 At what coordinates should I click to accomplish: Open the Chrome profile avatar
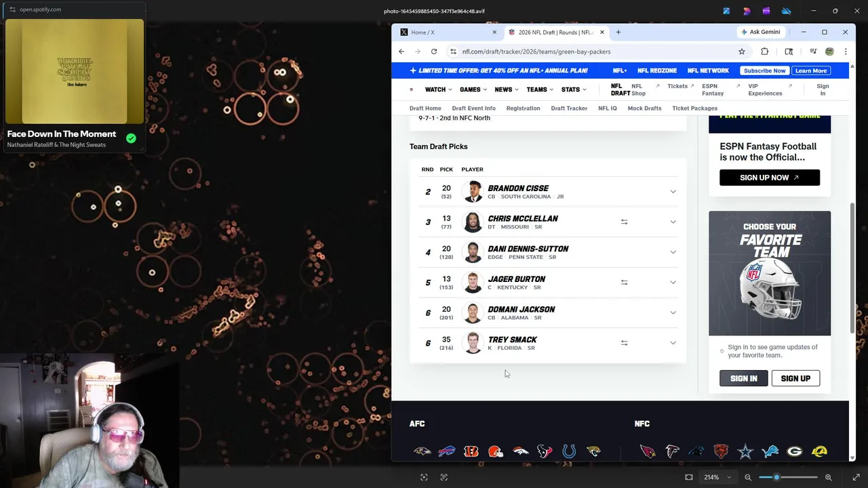pos(829,52)
